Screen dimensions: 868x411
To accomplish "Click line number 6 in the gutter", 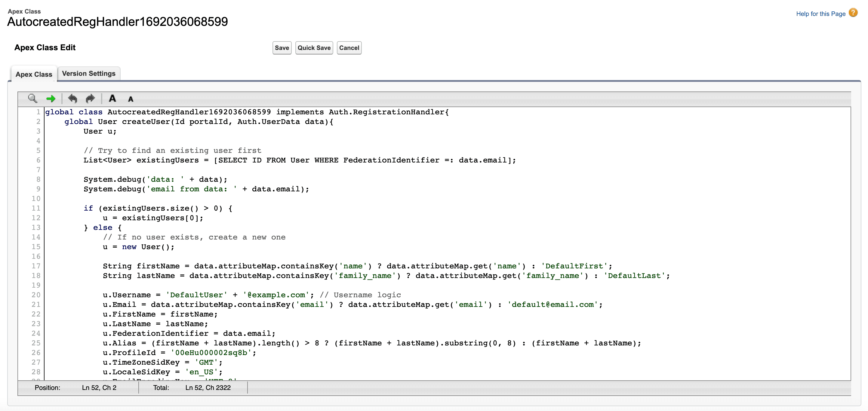I will click(x=38, y=160).
